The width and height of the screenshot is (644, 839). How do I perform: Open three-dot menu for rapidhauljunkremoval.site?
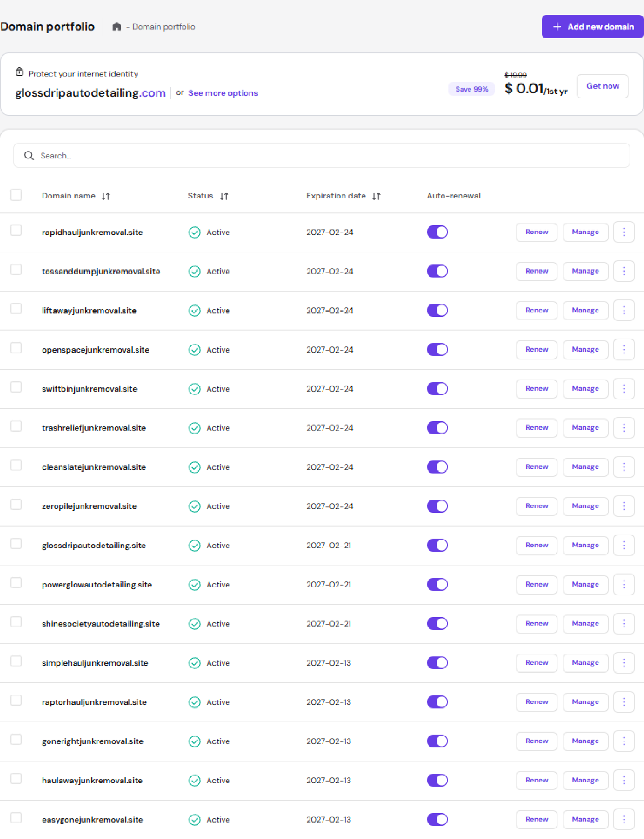[624, 232]
